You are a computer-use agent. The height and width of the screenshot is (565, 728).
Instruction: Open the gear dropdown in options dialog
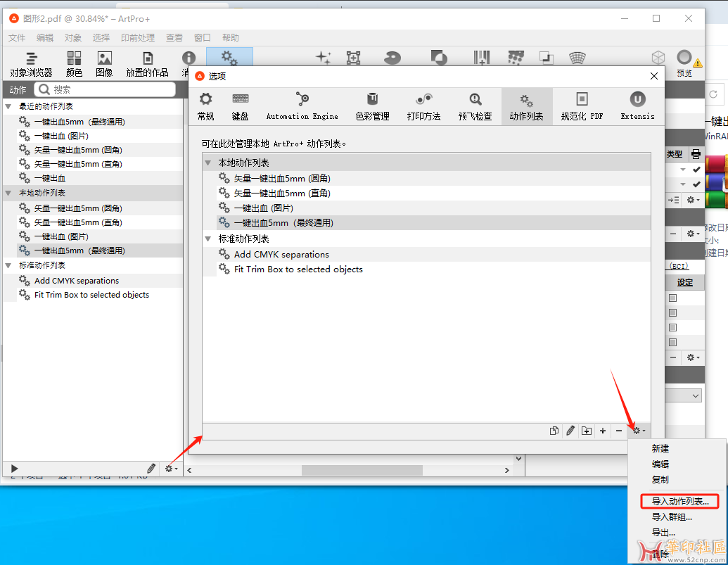click(639, 431)
